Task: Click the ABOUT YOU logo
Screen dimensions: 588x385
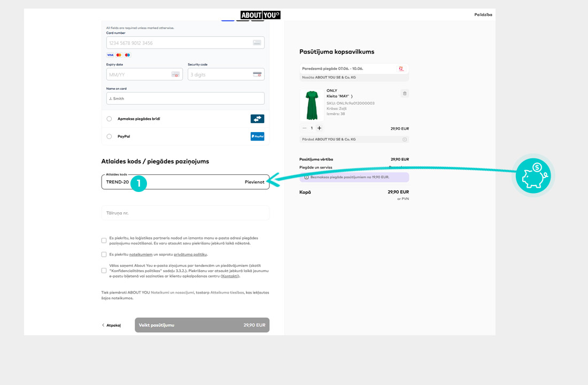Action: (260, 15)
